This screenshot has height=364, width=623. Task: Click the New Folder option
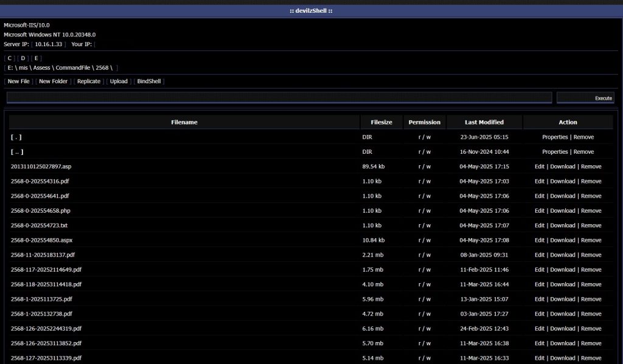tap(53, 81)
